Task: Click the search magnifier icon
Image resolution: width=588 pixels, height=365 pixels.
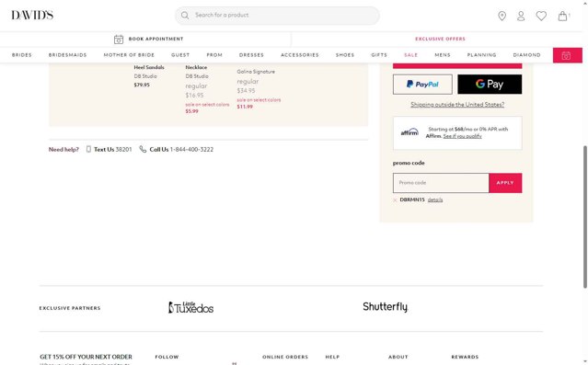Action: [185, 16]
